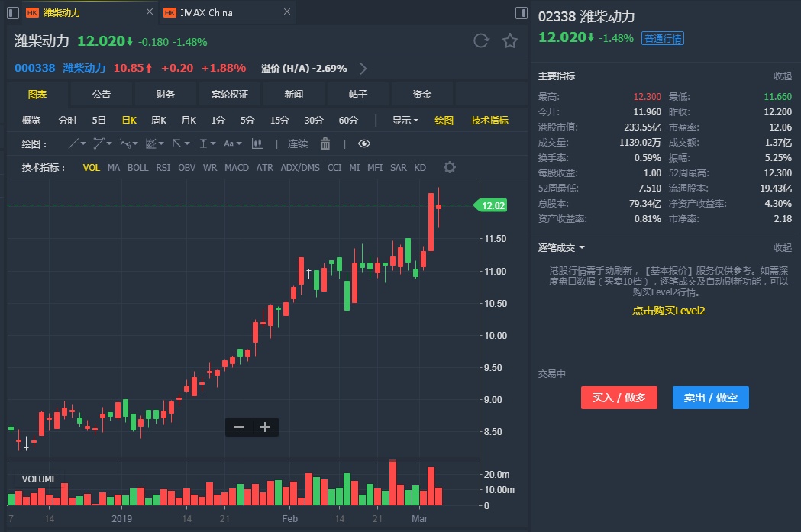Enable the MACD indicator
This screenshot has width=801, height=532.
pos(237,168)
